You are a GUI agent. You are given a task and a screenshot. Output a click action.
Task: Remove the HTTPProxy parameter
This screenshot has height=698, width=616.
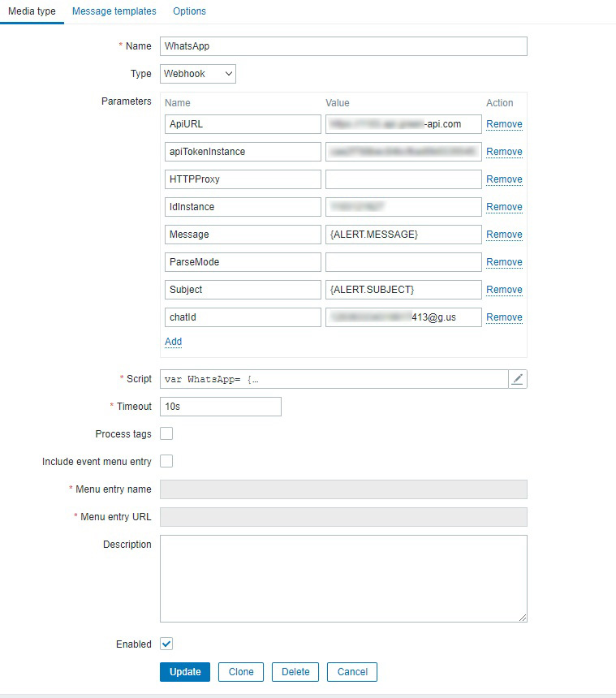point(504,179)
